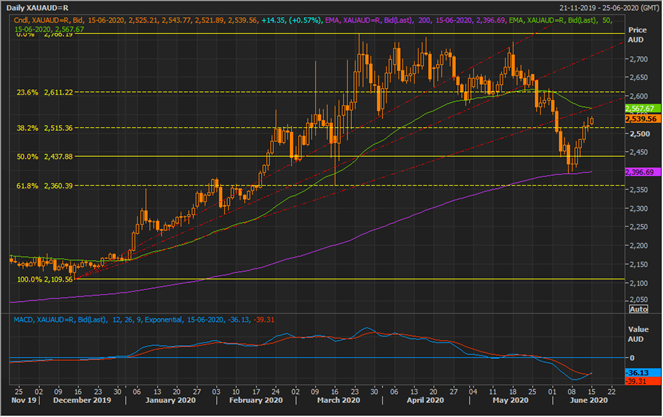Click the January 2020 time axis label
Viewport: 663px width, 417px height.
tap(170, 400)
